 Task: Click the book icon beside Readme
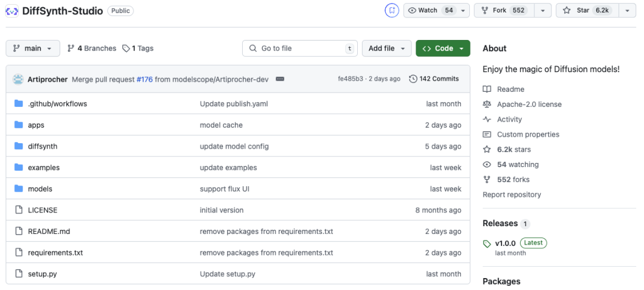[x=487, y=89]
